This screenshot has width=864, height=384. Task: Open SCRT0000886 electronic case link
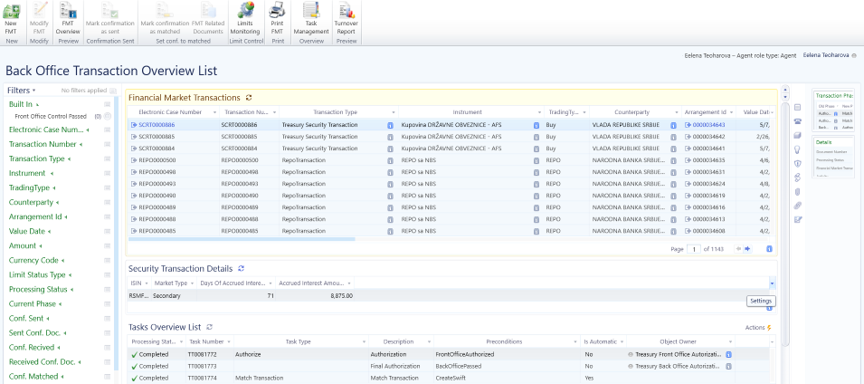156,125
